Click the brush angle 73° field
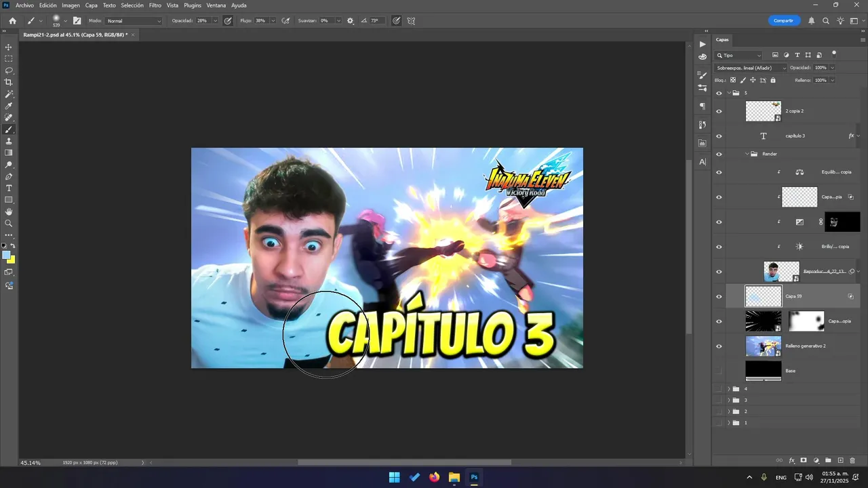The height and width of the screenshot is (488, 868). (x=378, y=21)
